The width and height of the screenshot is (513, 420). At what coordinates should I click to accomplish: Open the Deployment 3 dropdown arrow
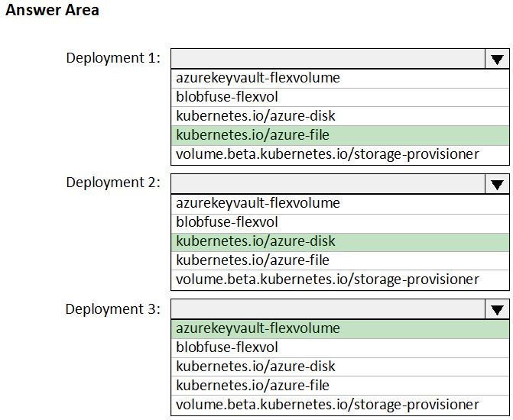[x=497, y=309]
